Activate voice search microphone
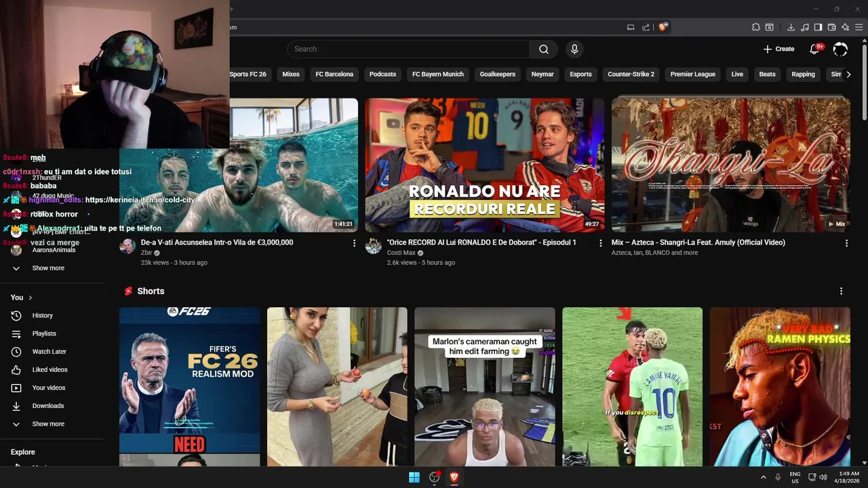868x488 pixels. 574,49
